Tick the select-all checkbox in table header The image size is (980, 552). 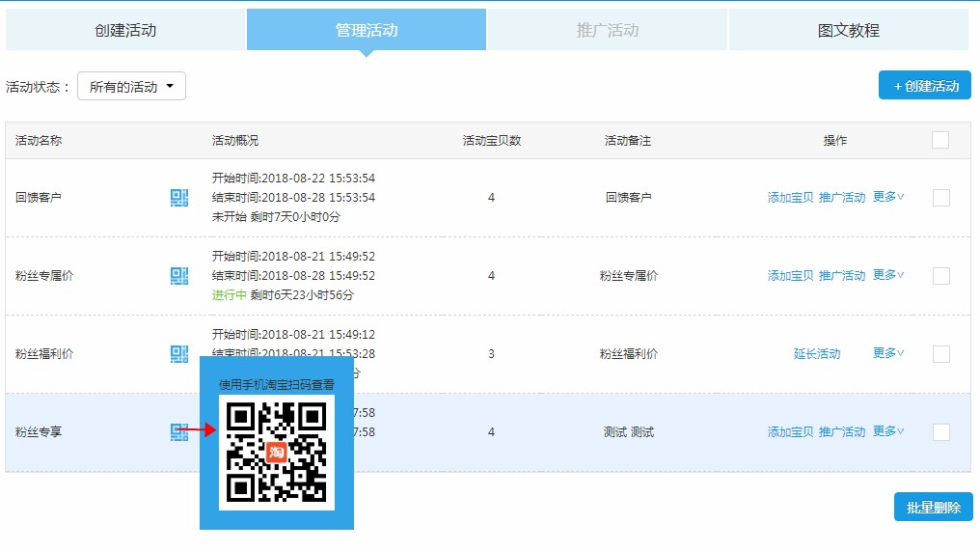[940, 140]
